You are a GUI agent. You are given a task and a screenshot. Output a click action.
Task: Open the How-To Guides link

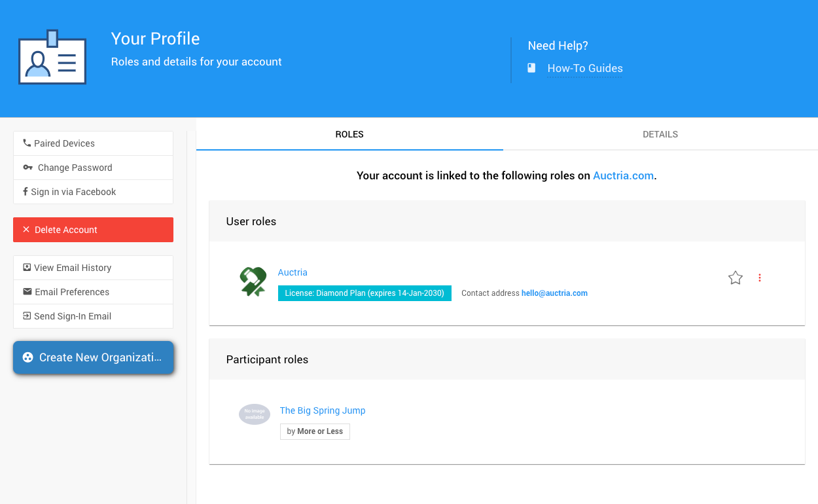point(584,68)
